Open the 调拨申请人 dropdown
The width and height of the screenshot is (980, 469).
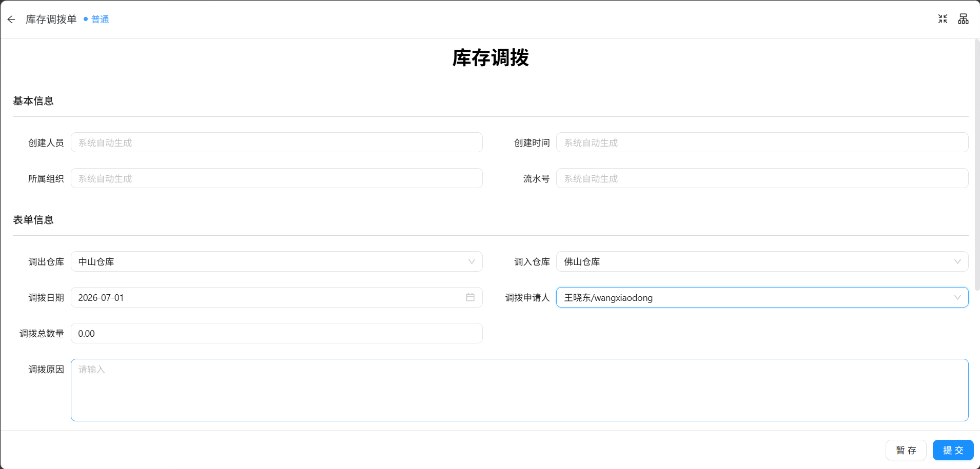tap(762, 297)
